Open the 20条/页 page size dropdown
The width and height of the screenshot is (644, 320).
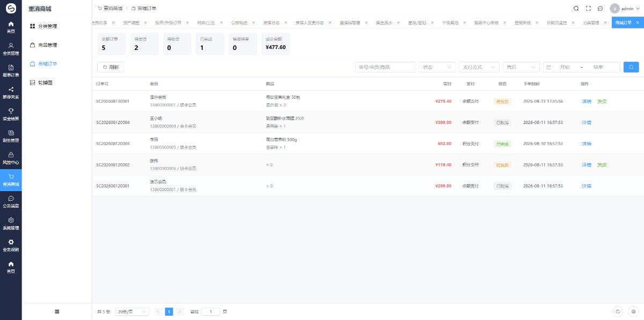(x=132, y=311)
